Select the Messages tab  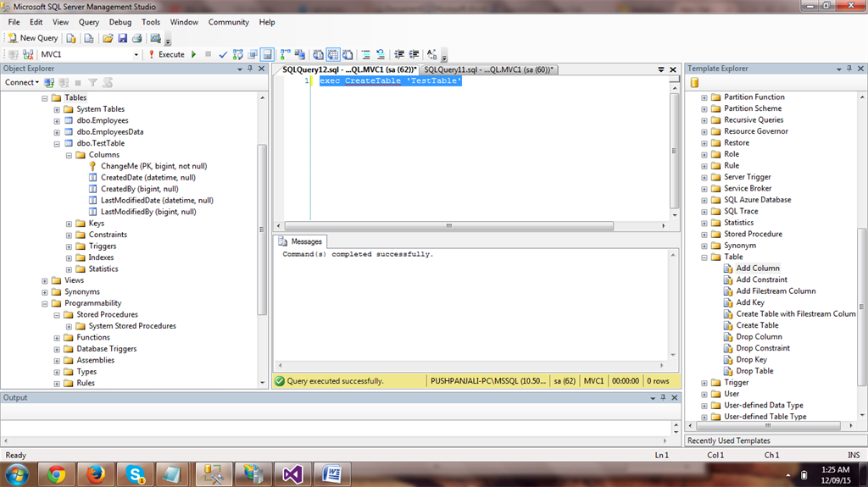(x=301, y=242)
